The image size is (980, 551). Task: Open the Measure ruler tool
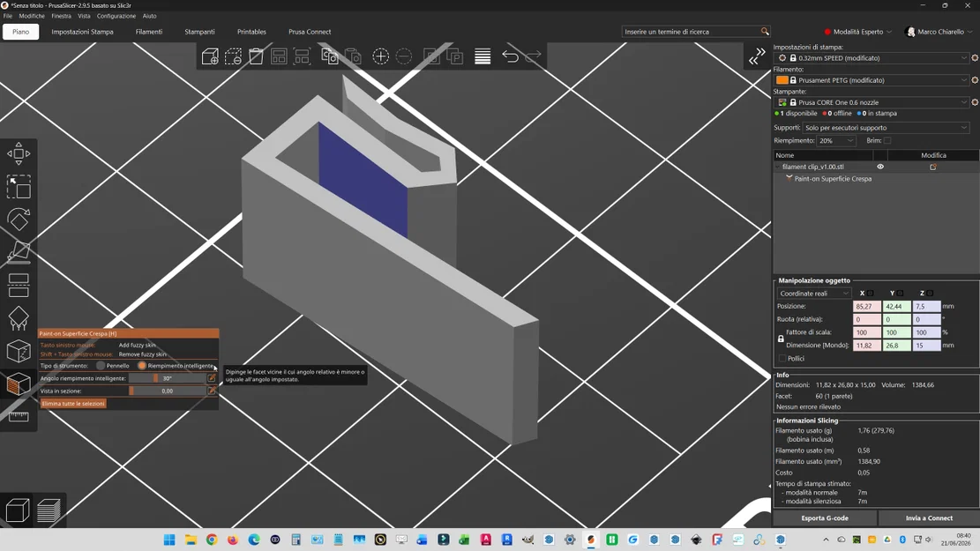(x=19, y=416)
